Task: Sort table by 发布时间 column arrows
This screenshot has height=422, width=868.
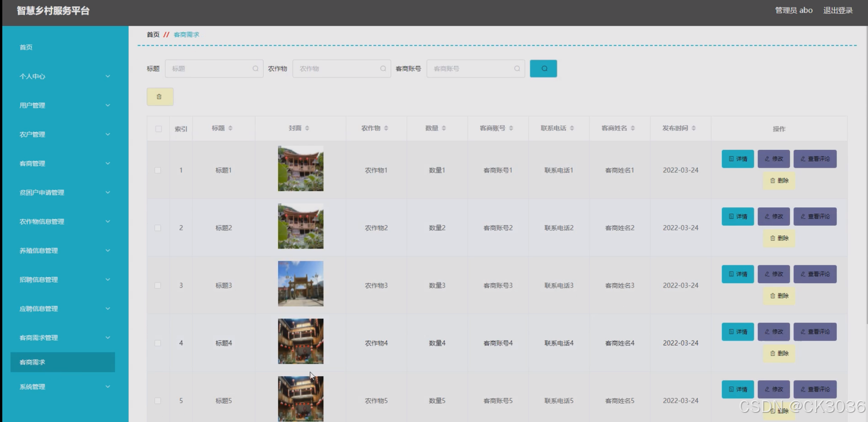Action: pyautogui.click(x=694, y=128)
